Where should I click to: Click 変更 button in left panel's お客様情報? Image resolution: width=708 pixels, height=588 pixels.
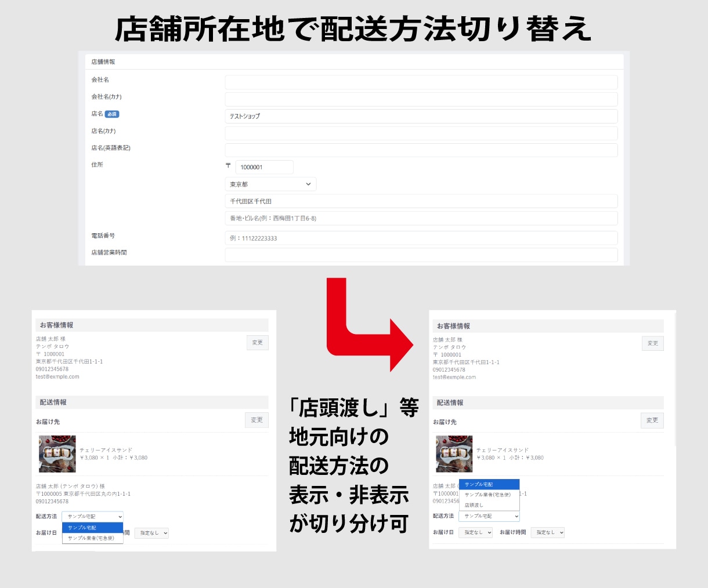tap(258, 343)
